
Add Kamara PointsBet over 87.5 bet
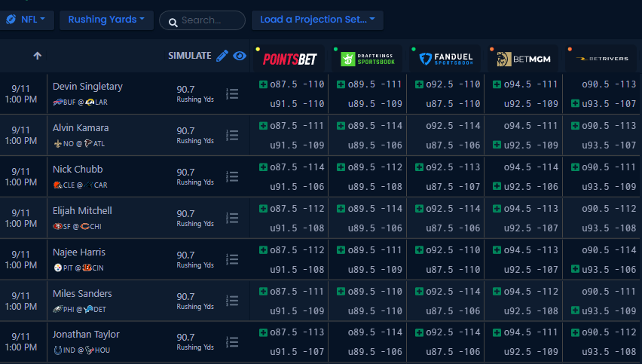coord(263,126)
